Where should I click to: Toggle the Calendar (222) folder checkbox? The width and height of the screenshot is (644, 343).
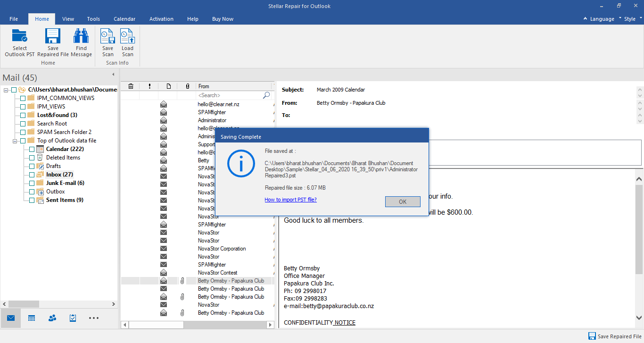point(32,149)
